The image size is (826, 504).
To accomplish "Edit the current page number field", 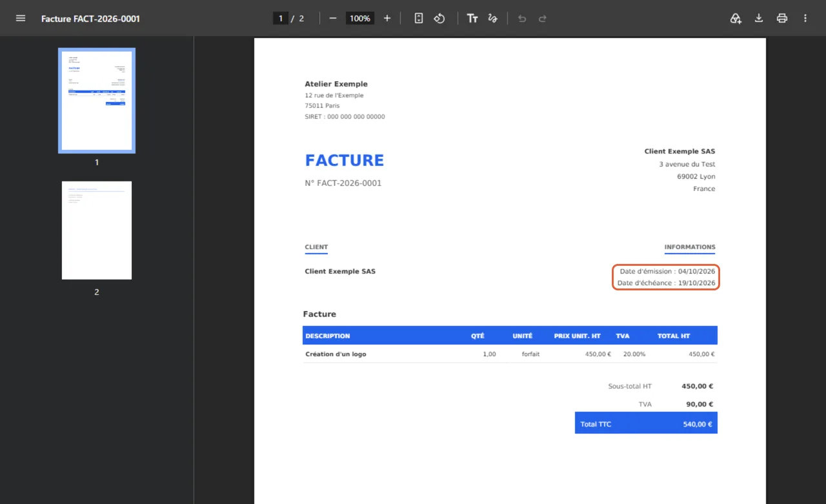I will [x=280, y=18].
